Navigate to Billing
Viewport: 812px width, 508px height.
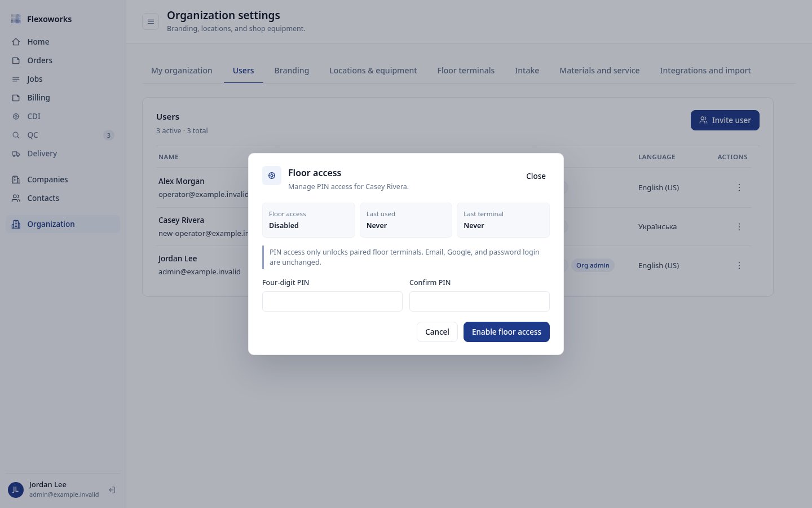coord(63,98)
